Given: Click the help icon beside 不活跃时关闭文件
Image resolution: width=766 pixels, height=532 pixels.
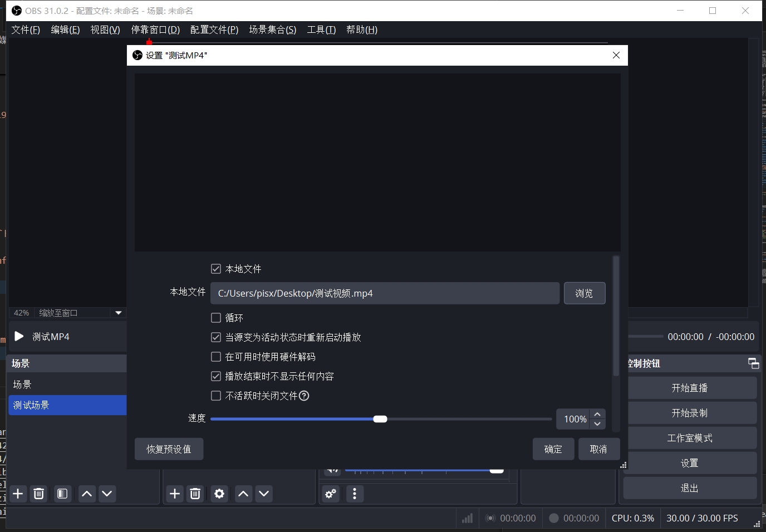Looking at the screenshot, I should 304,396.
